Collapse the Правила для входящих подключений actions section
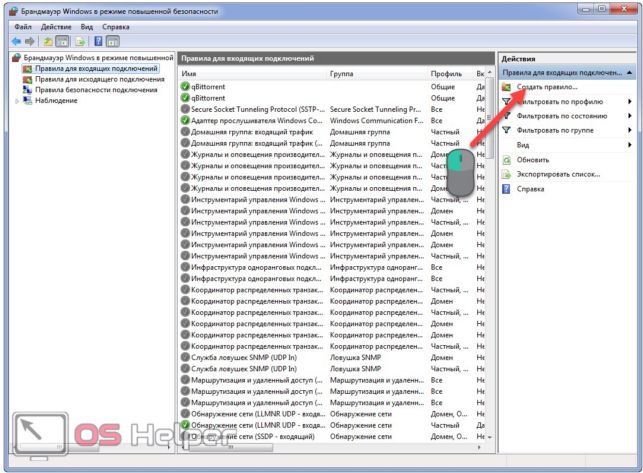This screenshot has height=473, width=643. point(629,73)
